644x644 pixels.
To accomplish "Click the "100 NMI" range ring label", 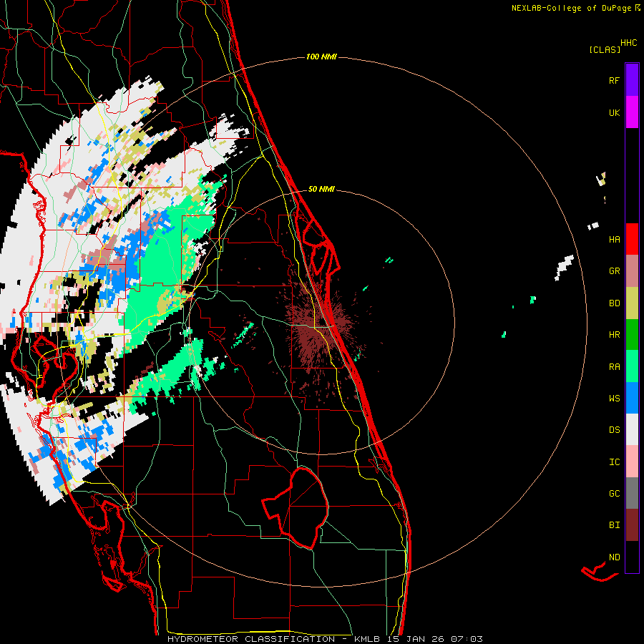I will 321,57.
